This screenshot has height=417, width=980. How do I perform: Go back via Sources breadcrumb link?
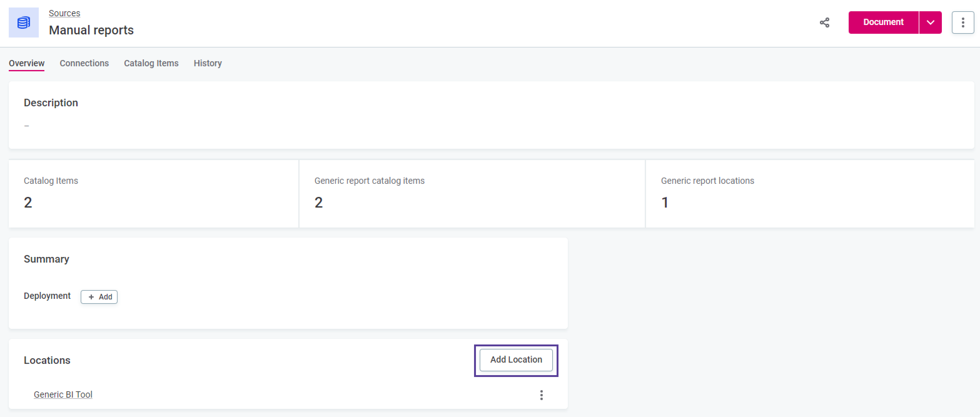click(64, 13)
